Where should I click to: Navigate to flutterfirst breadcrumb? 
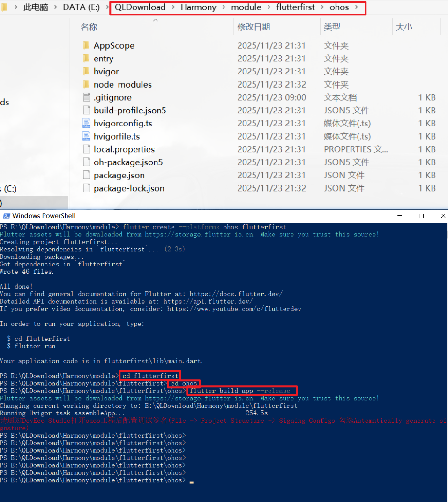(x=295, y=7)
